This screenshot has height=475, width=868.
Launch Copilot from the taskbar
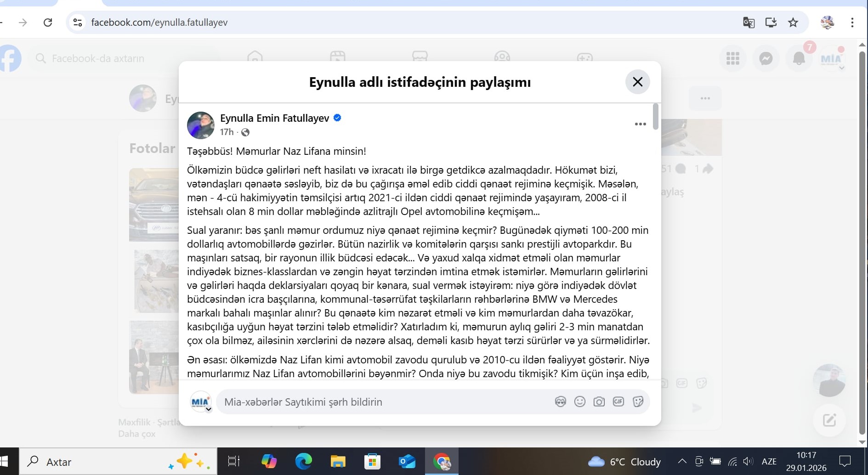pyautogui.click(x=269, y=461)
